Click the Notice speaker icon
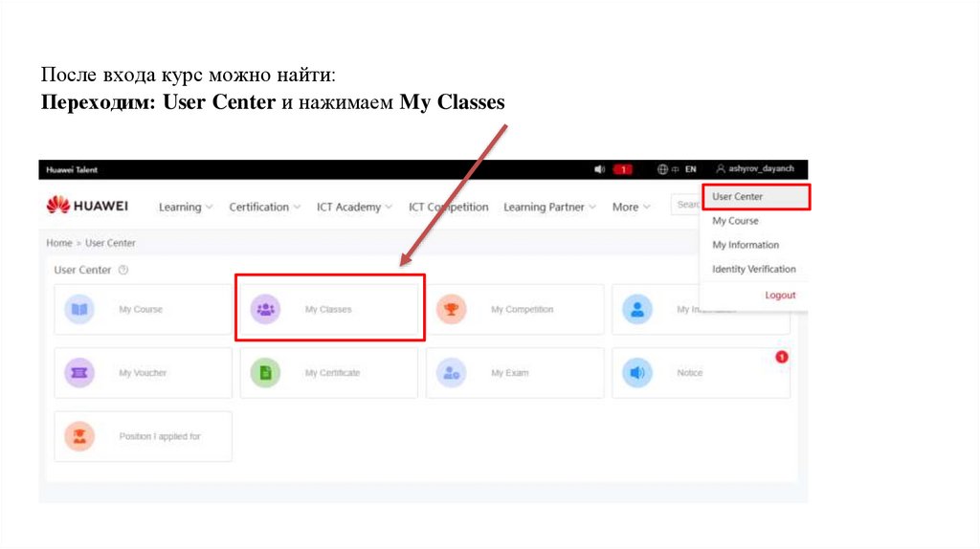 tap(637, 373)
